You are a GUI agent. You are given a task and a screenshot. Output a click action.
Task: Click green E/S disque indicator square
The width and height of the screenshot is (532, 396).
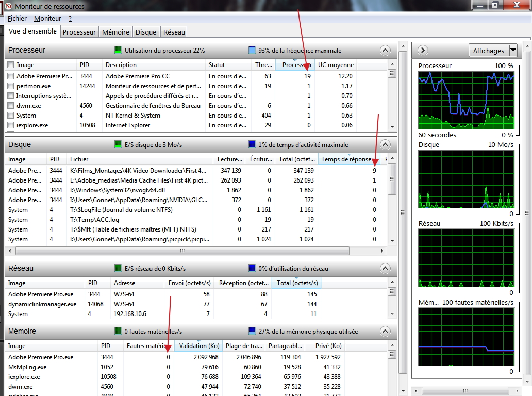118,144
